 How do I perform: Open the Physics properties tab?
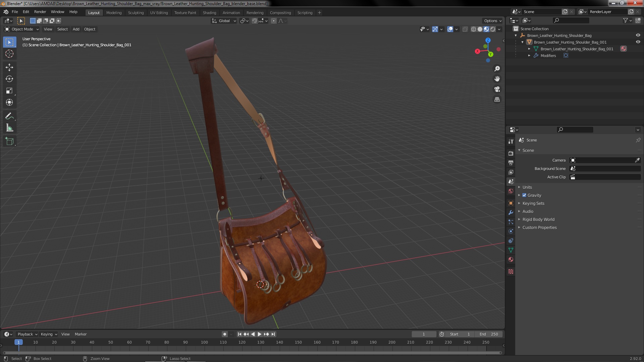pyautogui.click(x=511, y=231)
